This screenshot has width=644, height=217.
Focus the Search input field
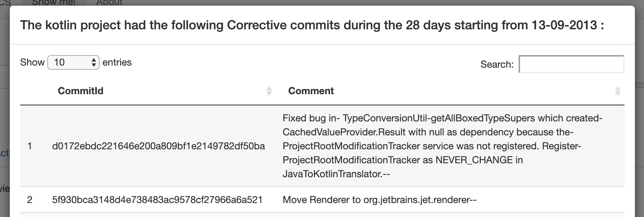[x=571, y=64]
